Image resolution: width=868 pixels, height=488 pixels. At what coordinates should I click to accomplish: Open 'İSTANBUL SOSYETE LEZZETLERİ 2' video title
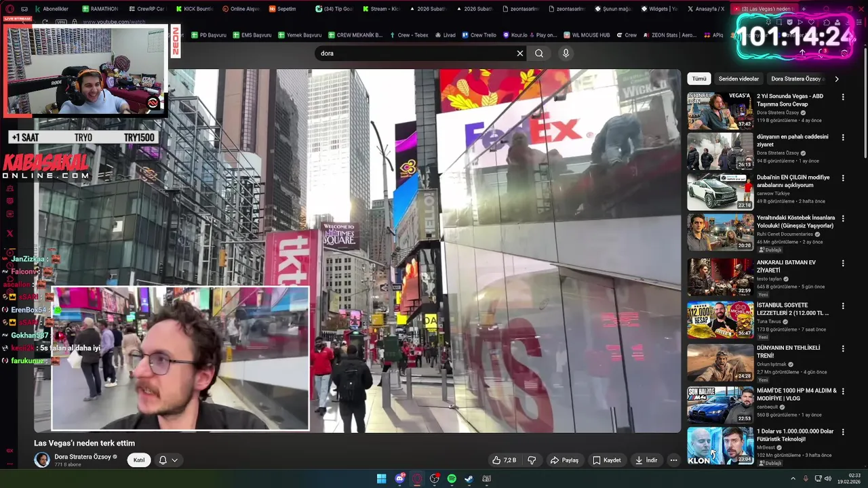tap(793, 309)
